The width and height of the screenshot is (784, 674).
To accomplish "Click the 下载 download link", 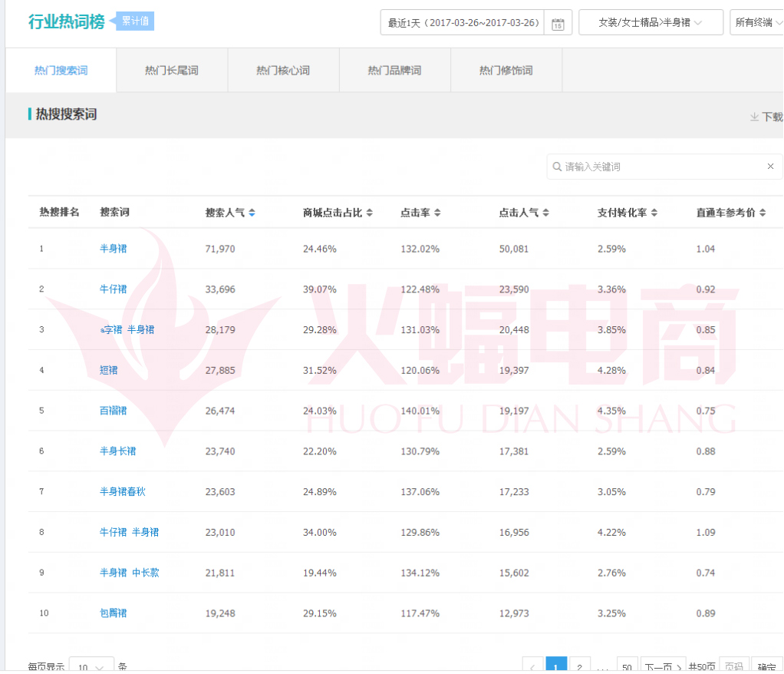I will coord(772,117).
